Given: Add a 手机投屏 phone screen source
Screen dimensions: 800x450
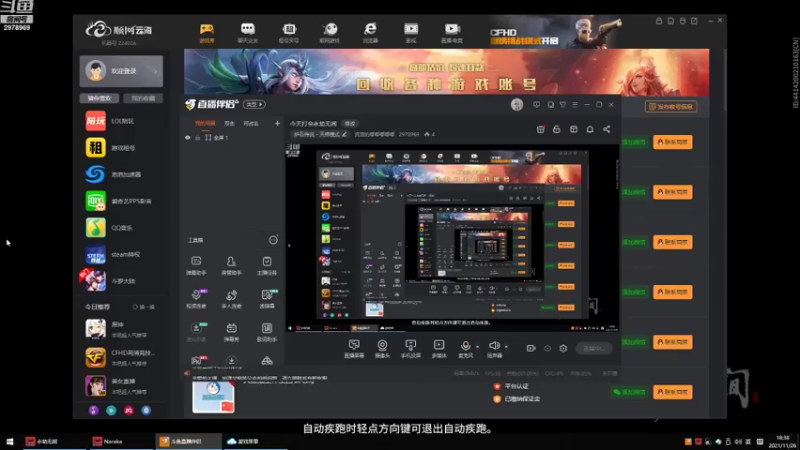Looking at the screenshot, I should pyautogui.click(x=410, y=349).
